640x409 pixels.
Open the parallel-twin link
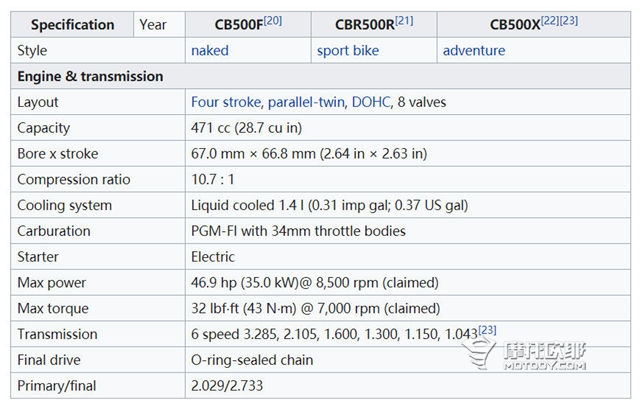point(306,102)
